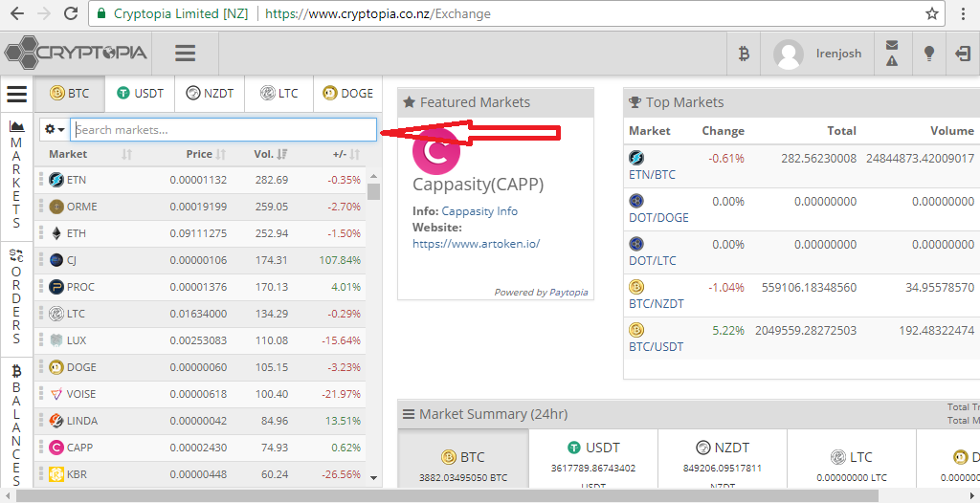The width and height of the screenshot is (980, 503).
Task: Open BTC/NZDT in Top Markets
Action: click(x=657, y=304)
